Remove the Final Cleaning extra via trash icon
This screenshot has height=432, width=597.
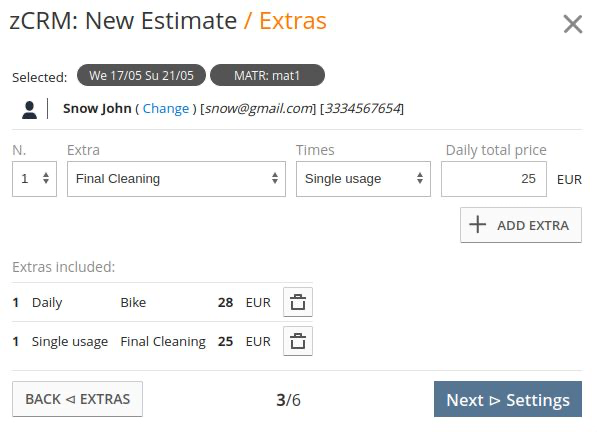[298, 341]
